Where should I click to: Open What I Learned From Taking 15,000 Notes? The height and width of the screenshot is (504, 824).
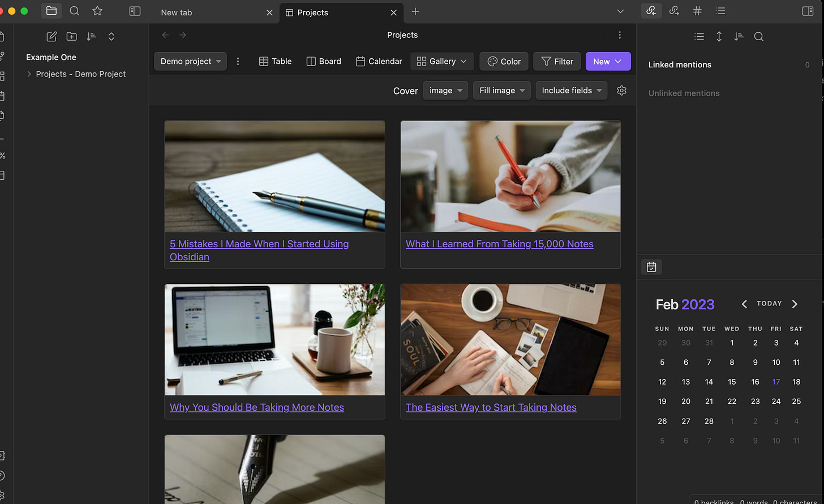coord(500,244)
